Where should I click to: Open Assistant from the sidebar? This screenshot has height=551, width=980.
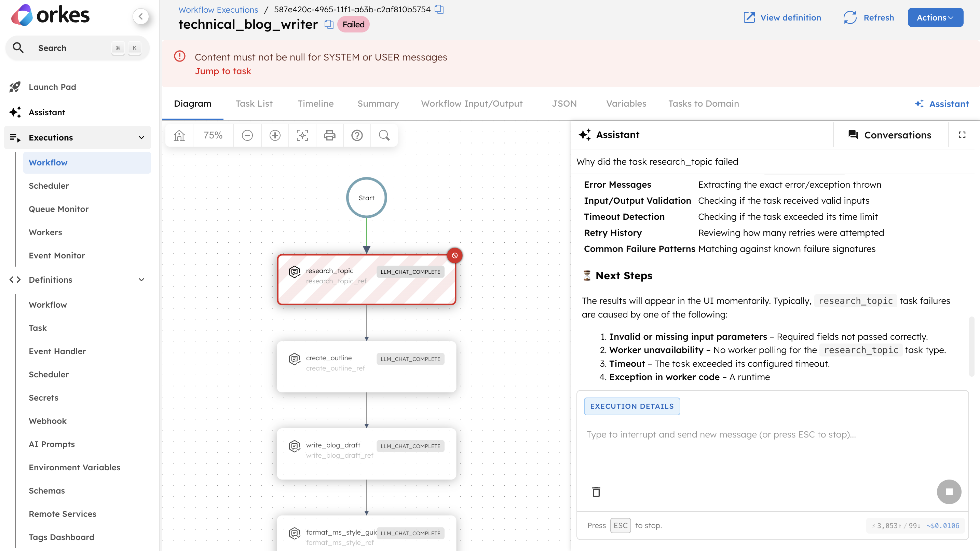pyautogui.click(x=47, y=112)
